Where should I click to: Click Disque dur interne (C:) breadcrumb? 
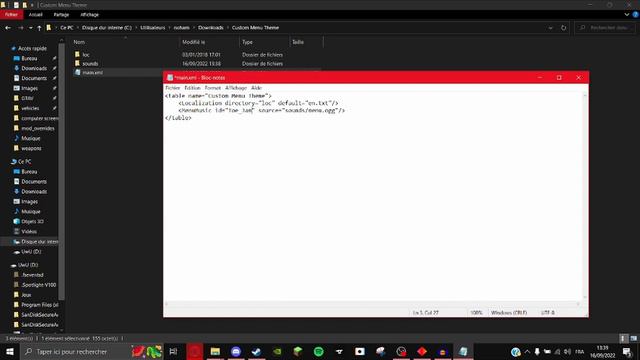point(107,28)
